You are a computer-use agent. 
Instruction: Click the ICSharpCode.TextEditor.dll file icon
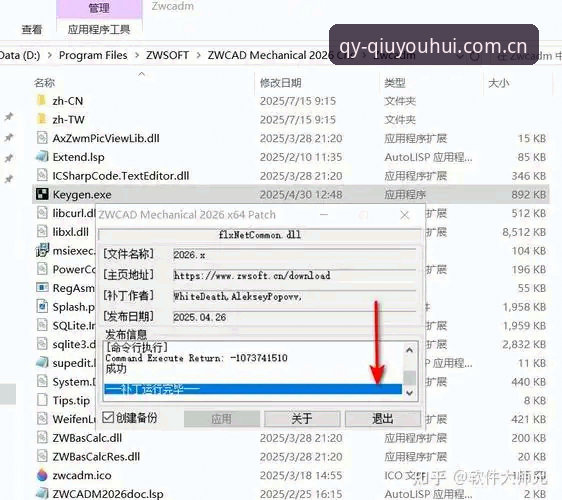point(42,175)
